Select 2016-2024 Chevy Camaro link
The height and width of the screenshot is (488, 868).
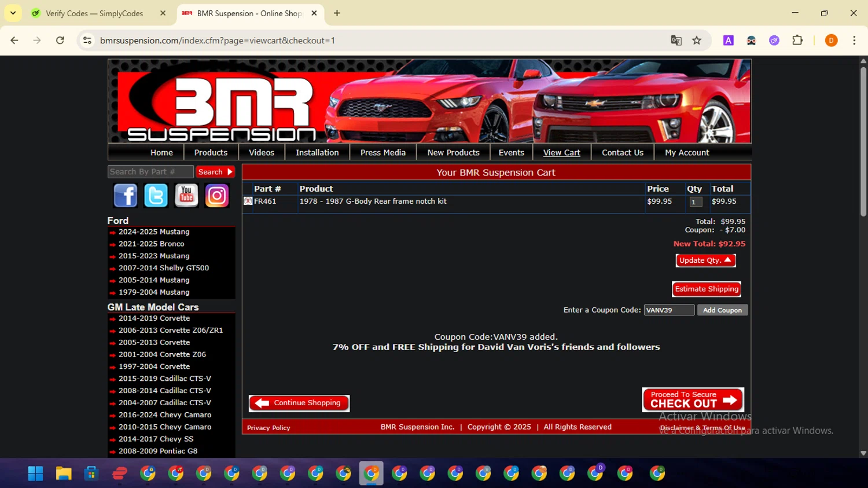165,415
